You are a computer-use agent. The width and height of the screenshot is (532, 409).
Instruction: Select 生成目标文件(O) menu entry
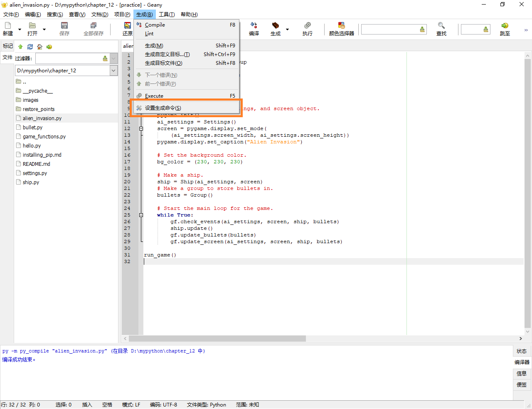(x=187, y=63)
